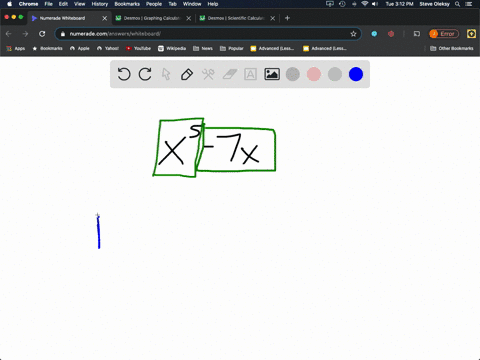Switch to Desmos Scientific Calculator tab

tap(236, 18)
